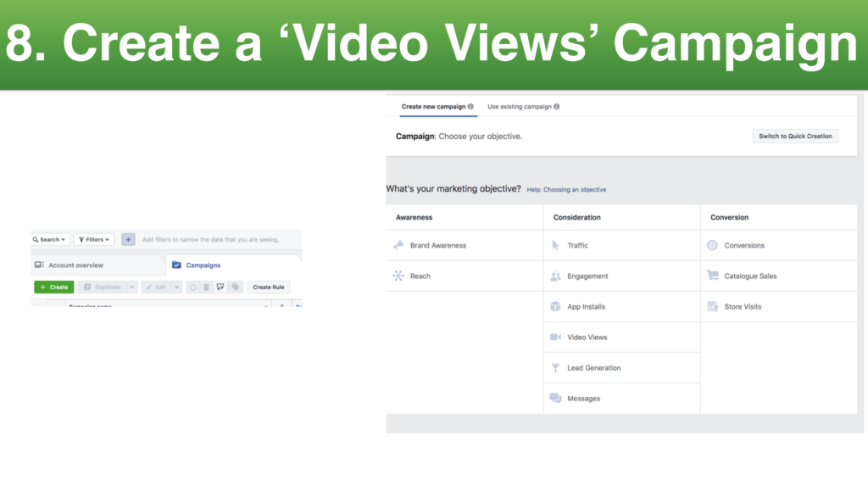Select the Conversions objective label

(x=744, y=245)
